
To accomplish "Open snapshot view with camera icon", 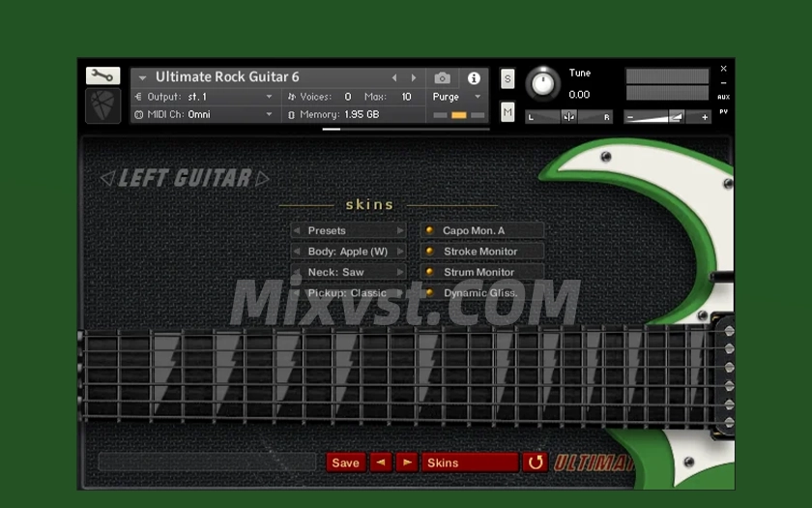I will [443, 78].
